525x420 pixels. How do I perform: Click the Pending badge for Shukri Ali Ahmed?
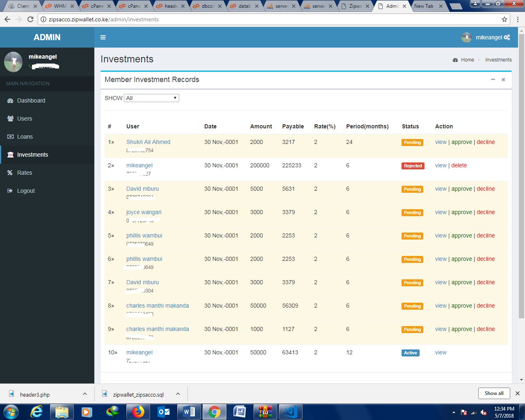(412, 142)
